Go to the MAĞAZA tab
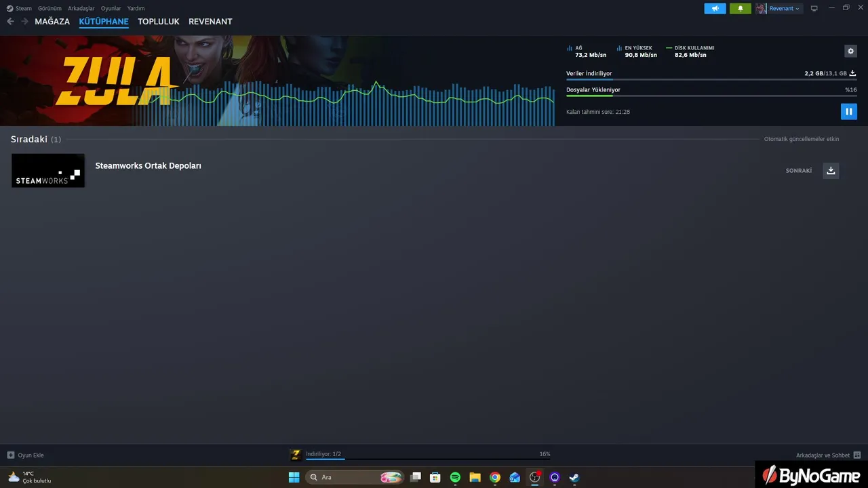Image resolution: width=868 pixels, height=488 pixels. click(x=52, y=22)
